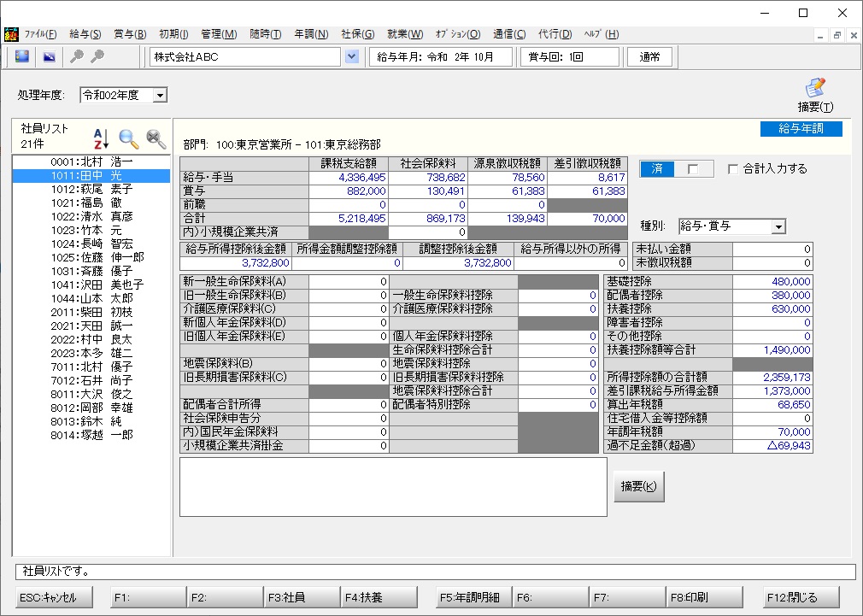Click 住宅借入金等控除額 value field
The width and height of the screenshot is (863, 616).
(772, 419)
